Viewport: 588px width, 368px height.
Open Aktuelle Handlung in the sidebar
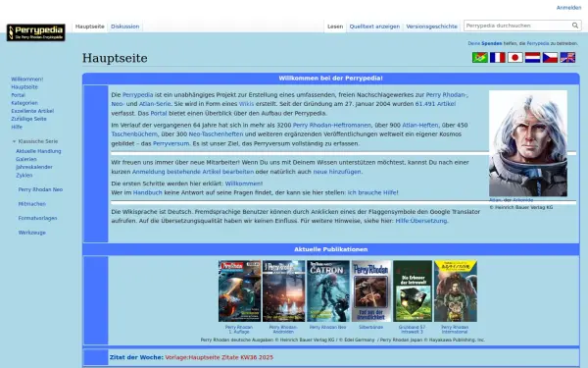point(38,151)
